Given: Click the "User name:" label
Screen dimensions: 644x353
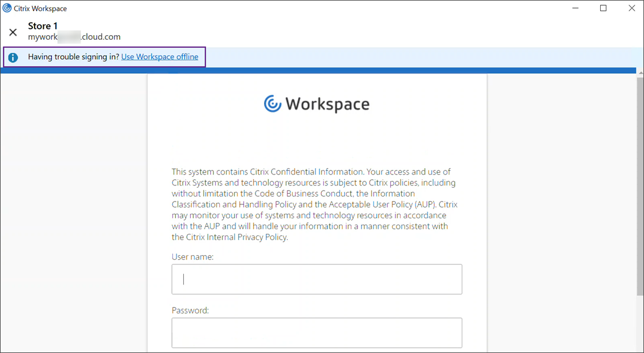Looking at the screenshot, I should click(193, 257).
